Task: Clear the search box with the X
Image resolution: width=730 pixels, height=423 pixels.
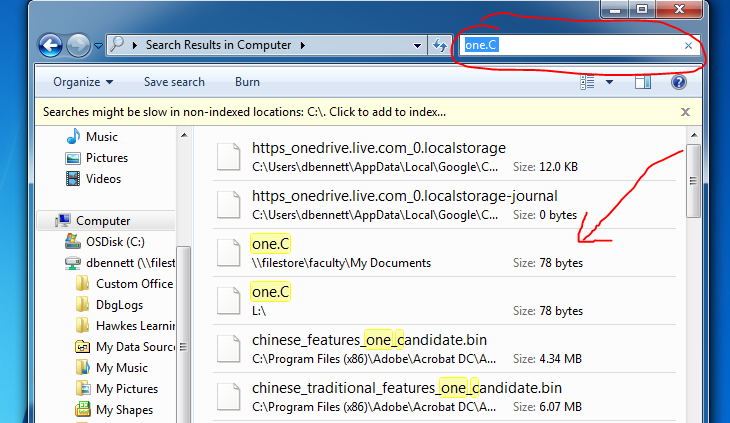Action: point(688,45)
